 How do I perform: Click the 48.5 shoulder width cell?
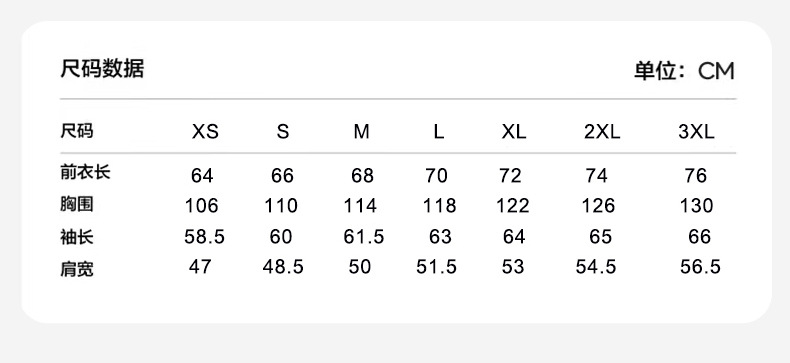(283, 267)
